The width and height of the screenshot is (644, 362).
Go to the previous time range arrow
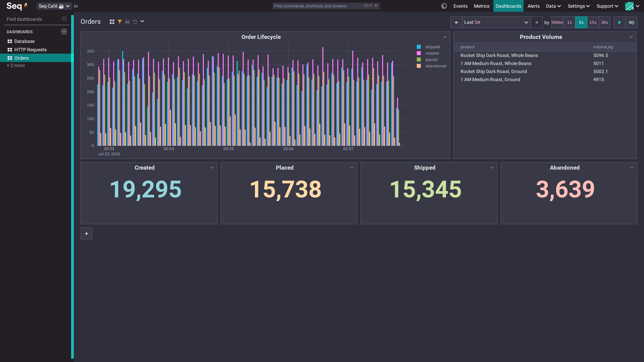(x=457, y=22)
